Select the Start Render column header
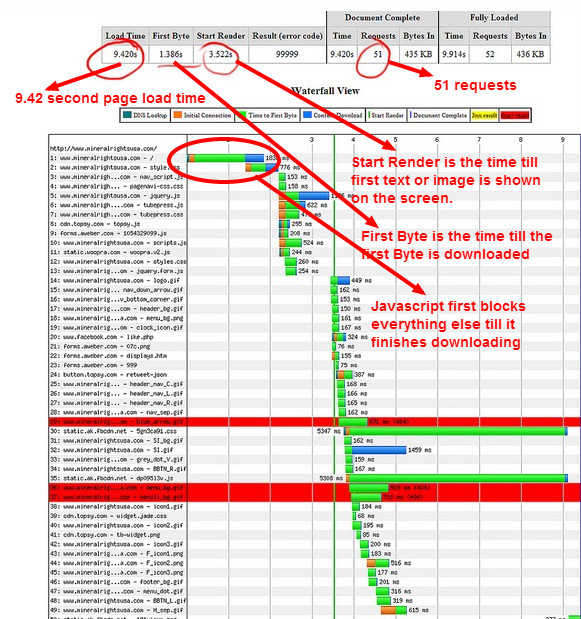 click(x=221, y=36)
